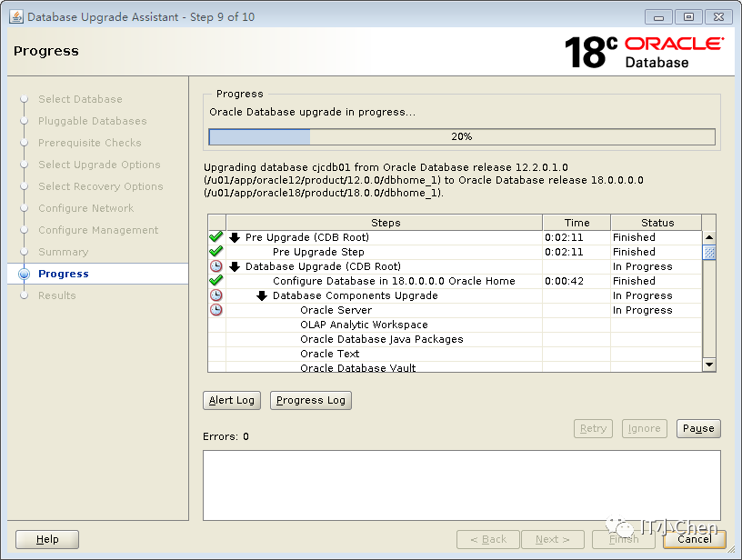The height and width of the screenshot is (560, 742).
Task: Select the Select Recovery Options step
Action: click(x=100, y=186)
